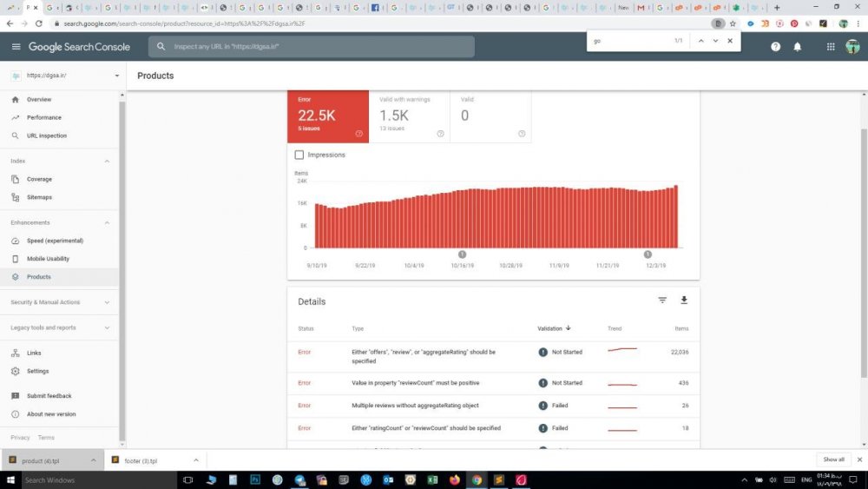Expand Security & Manual Actions section
The height and width of the screenshot is (489, 868).
(59, 302)
